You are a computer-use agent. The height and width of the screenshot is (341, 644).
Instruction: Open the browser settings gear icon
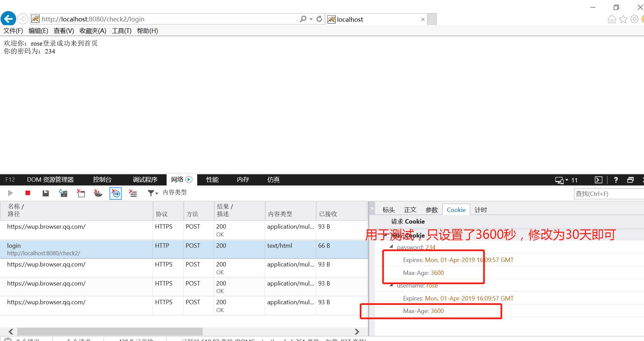coord(634,19)
